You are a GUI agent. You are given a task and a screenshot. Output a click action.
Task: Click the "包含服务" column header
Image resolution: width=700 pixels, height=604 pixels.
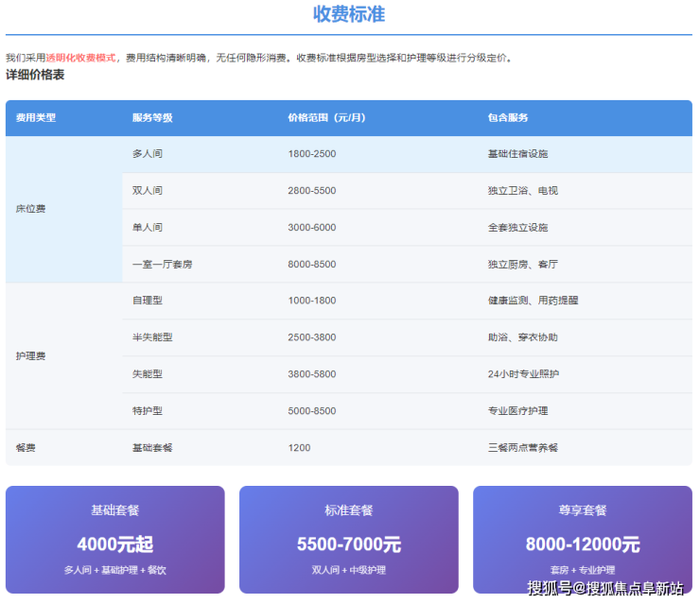pyautogui.click(x=508, y=118)
